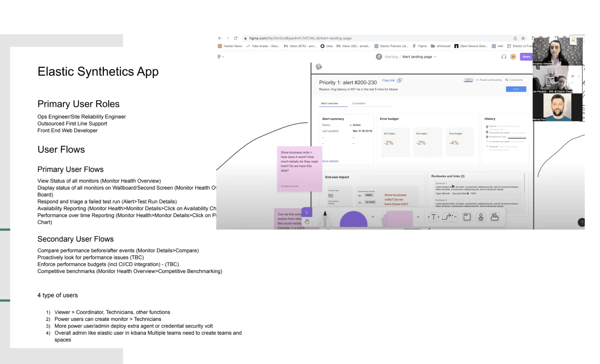
Task: Click the browser back arrow
Action: click(x=220, y=38)
